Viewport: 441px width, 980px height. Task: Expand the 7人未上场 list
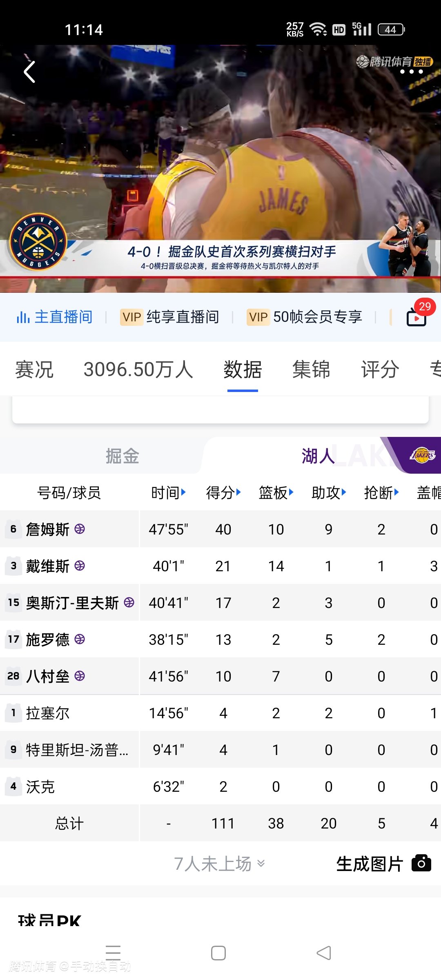[220, 864]
